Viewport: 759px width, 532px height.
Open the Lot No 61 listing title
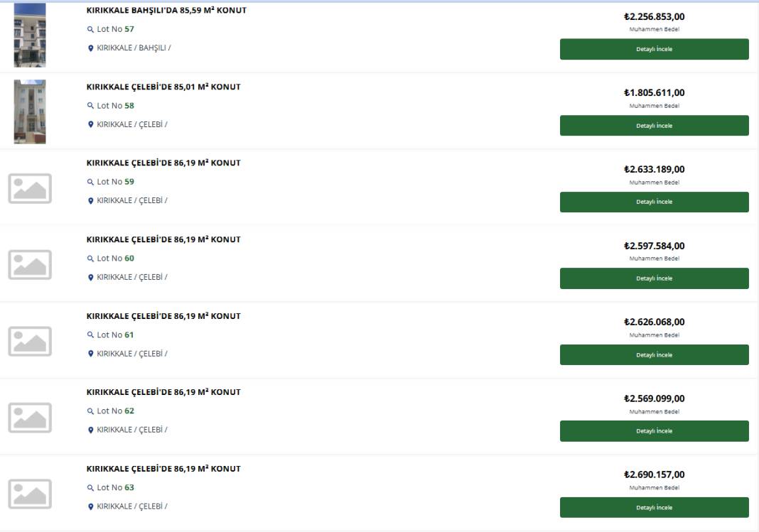(163, 316)
